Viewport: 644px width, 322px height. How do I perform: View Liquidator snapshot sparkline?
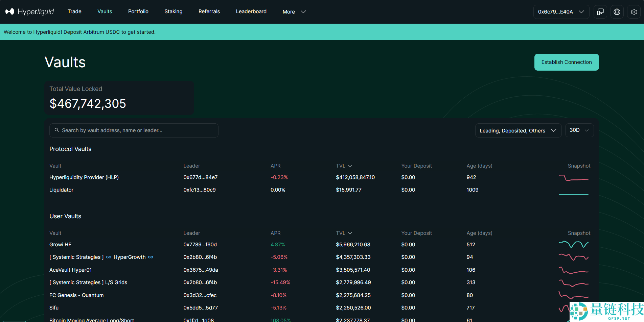[x=573, y=194]
